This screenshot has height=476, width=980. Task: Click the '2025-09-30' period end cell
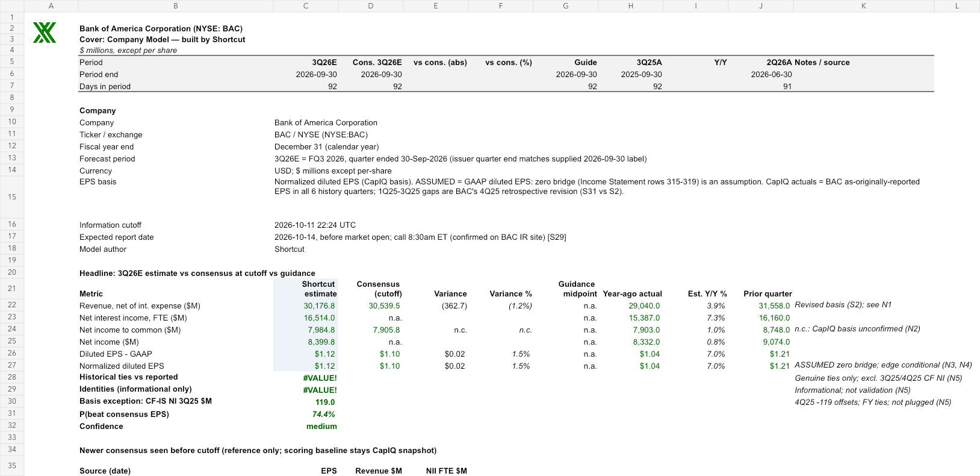coord(642,75)
